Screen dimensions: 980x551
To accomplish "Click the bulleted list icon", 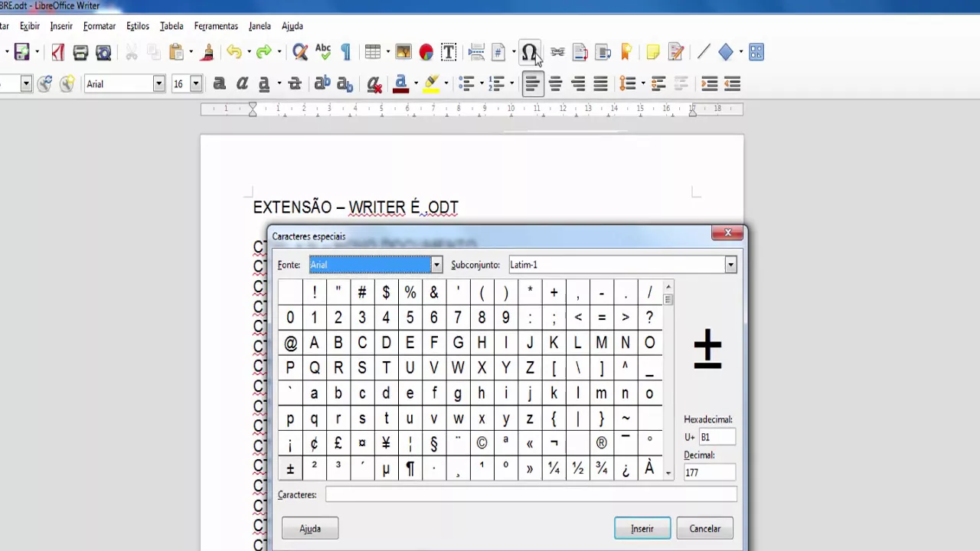I will click(466, 83).
